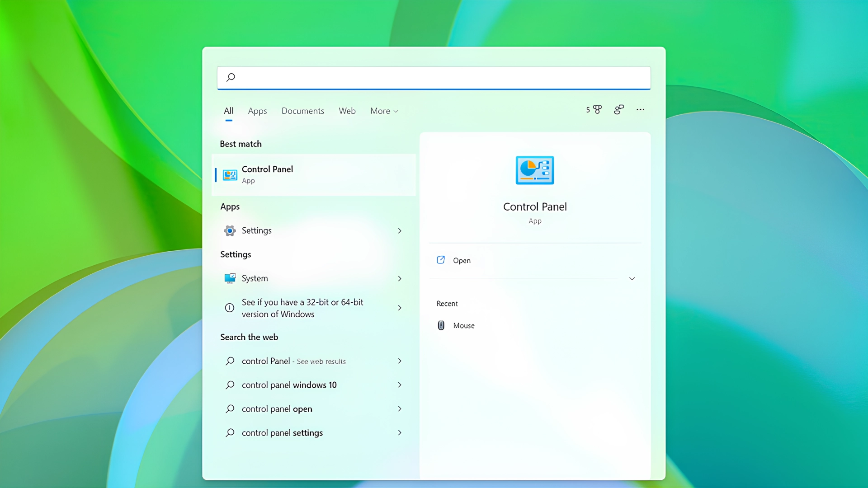The image size is (868, 488).
Task: Click the search magnifier icon in the search box
Action: (x=231, y=77)
